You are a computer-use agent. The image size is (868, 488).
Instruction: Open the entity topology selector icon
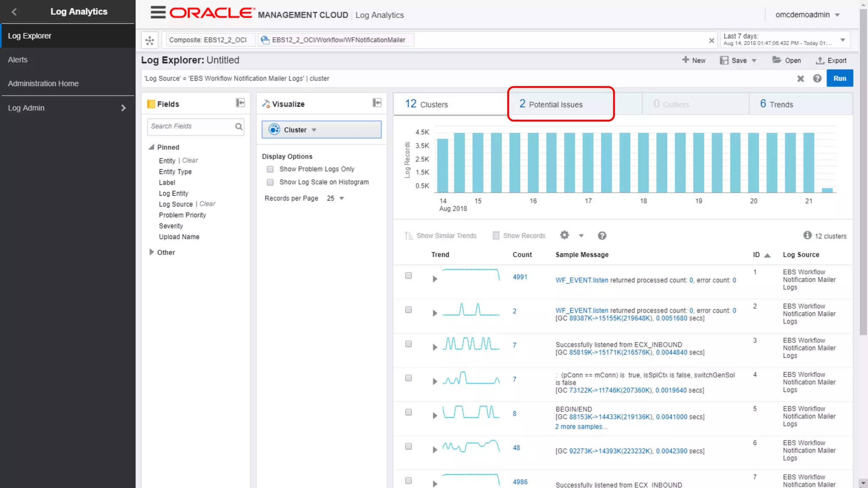(150, 40)
